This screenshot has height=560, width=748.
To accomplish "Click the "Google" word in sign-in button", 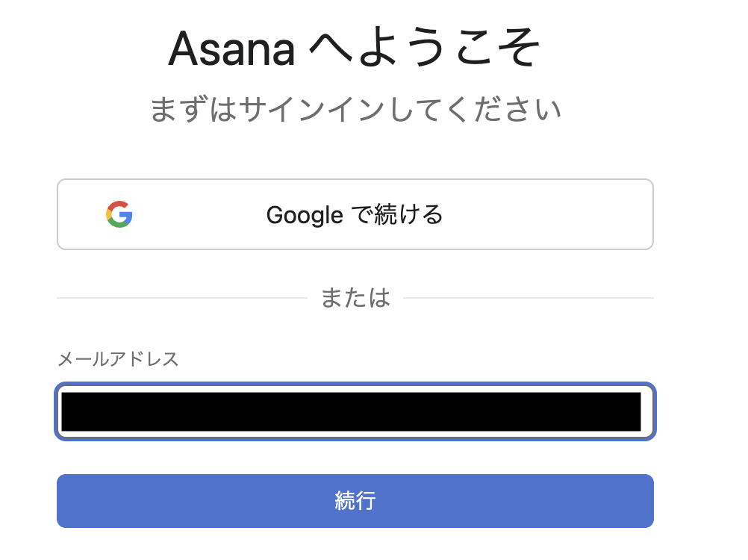I will [305, 215].
